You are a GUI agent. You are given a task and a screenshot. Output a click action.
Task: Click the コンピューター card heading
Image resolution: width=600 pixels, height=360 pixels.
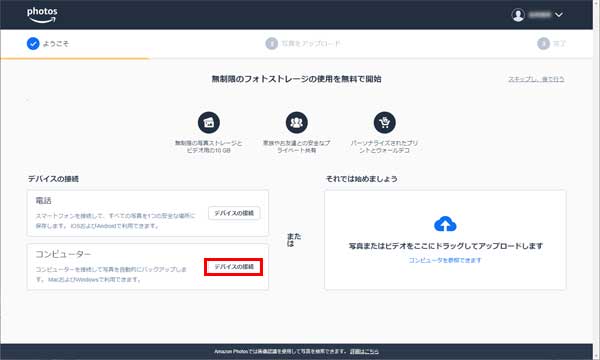click(63, 254)
